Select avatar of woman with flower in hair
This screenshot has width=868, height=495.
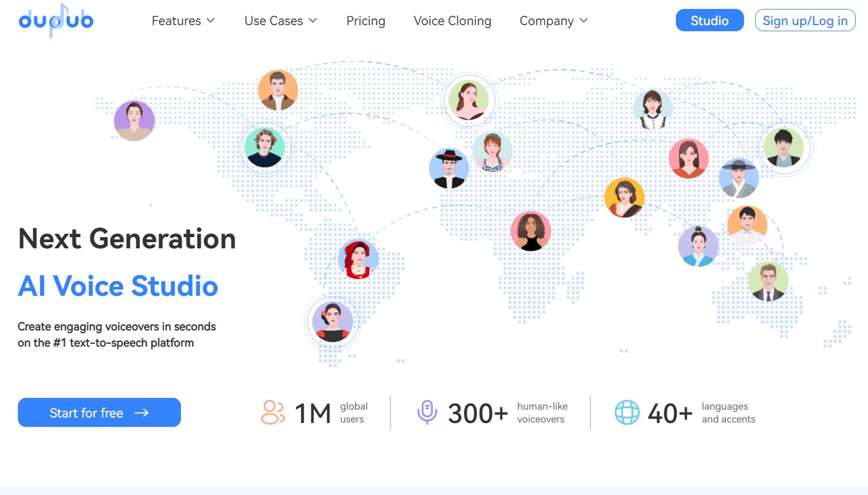(332, 322)
